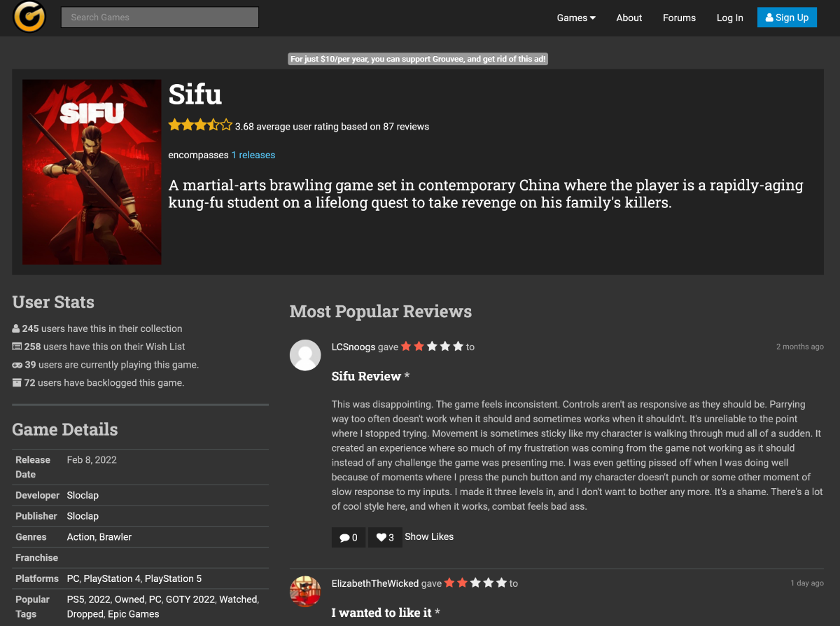Select the Brawler genre link
The width and height of the screenshot is (840, 626).
point(115,537)
